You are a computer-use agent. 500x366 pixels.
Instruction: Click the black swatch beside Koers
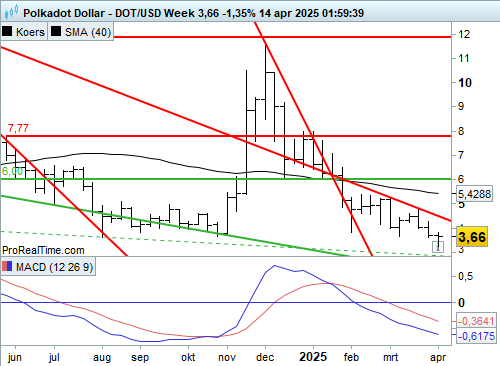coord(7,31)
